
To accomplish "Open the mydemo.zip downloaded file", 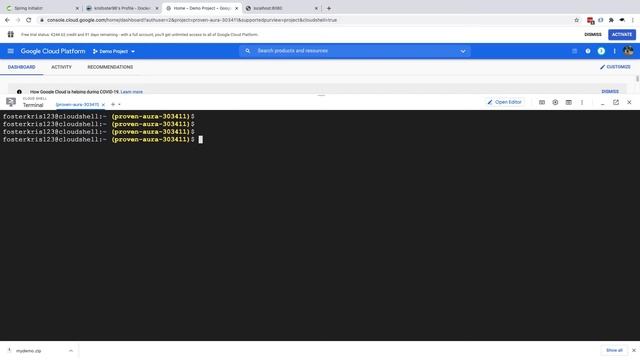I will click(29, 351).
